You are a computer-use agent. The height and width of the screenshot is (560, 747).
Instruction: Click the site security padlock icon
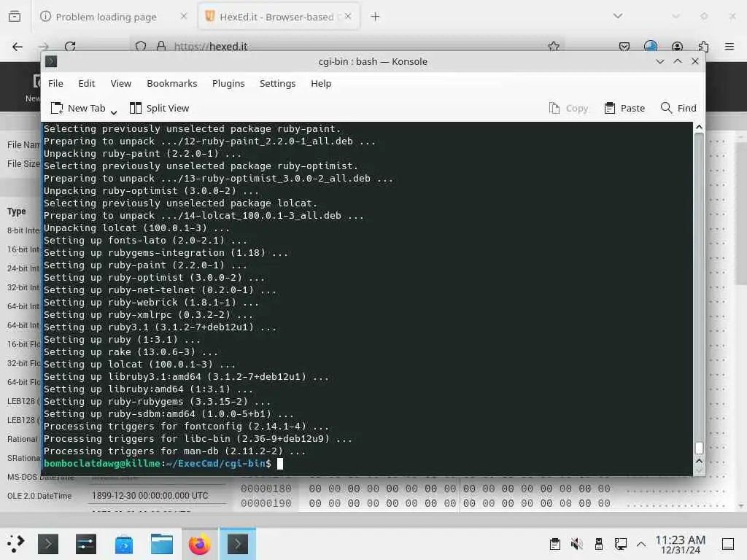click(161, 46)
